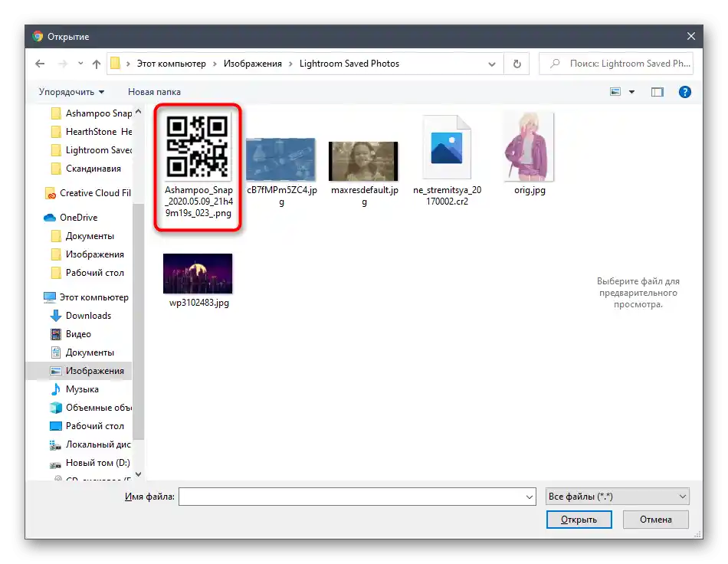Open the file type filter dropdown

(x=617, y=497)
